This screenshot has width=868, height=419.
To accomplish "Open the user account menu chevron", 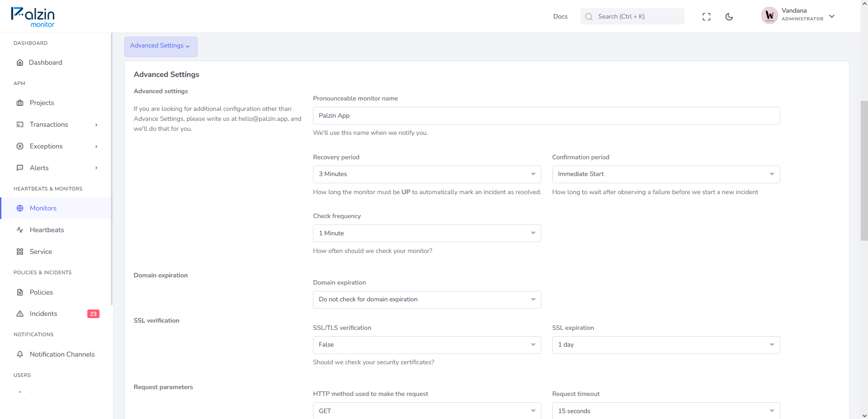I will 832,16.
